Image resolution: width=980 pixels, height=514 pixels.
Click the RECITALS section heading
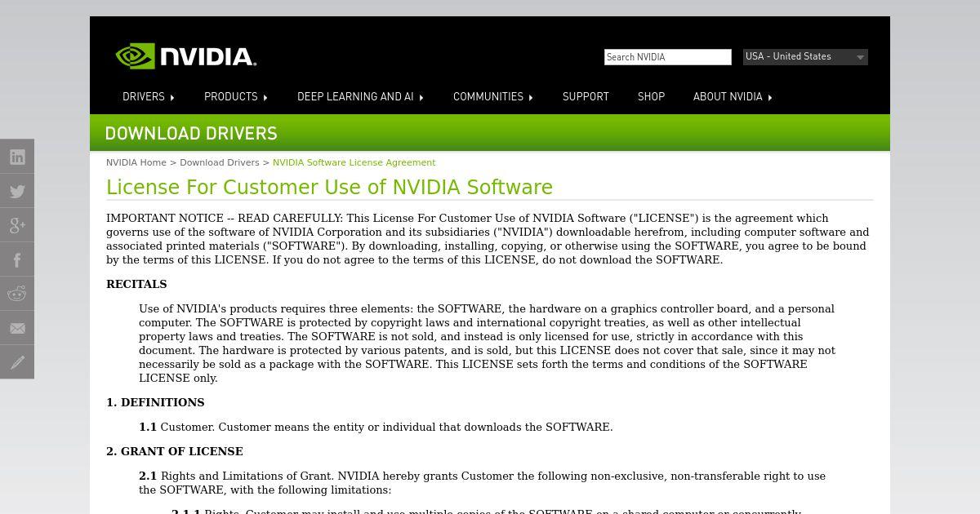pyautogui.click(x=136, y=284)
